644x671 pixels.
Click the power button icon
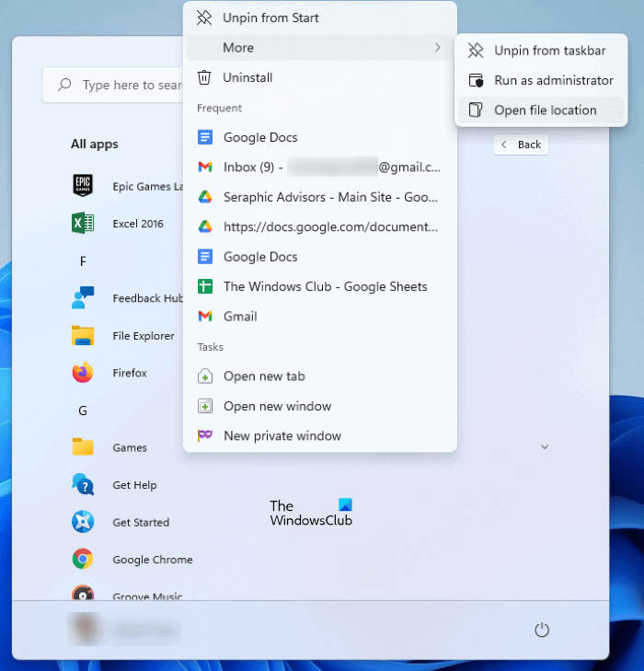542,630
